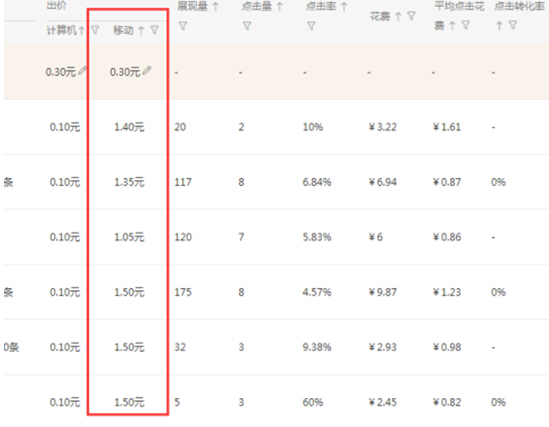This screenshot has height=427, width=549.
Task: Open filter for 移动 bid column
Action: 154,30
